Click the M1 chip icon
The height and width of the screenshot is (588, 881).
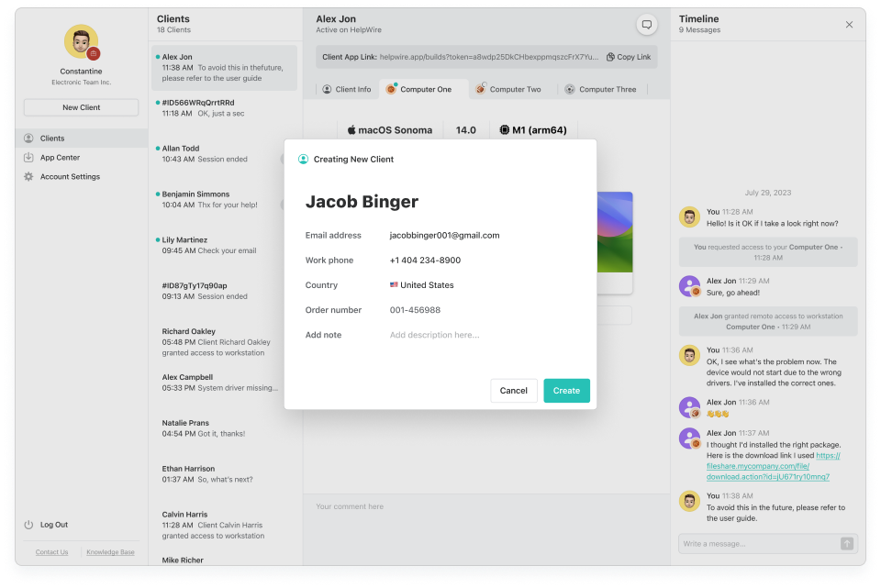click(x=505, y=129)
